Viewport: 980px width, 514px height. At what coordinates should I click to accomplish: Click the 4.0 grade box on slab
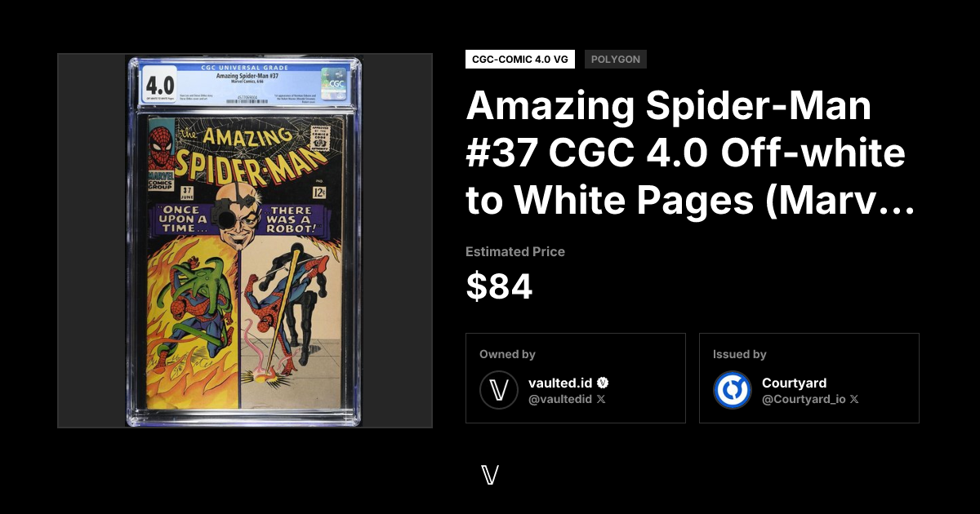pos(160,84)
